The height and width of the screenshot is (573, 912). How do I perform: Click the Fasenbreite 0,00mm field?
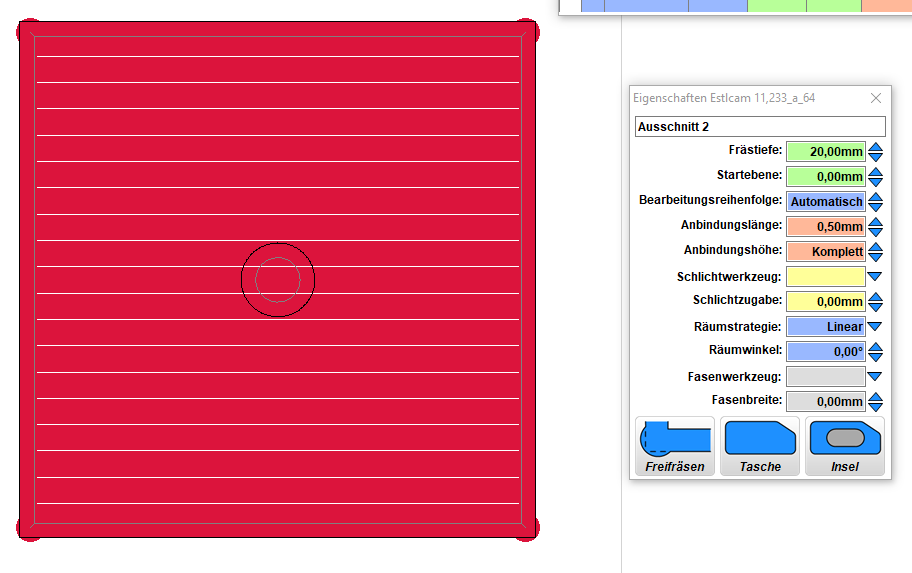coord(825,401)
